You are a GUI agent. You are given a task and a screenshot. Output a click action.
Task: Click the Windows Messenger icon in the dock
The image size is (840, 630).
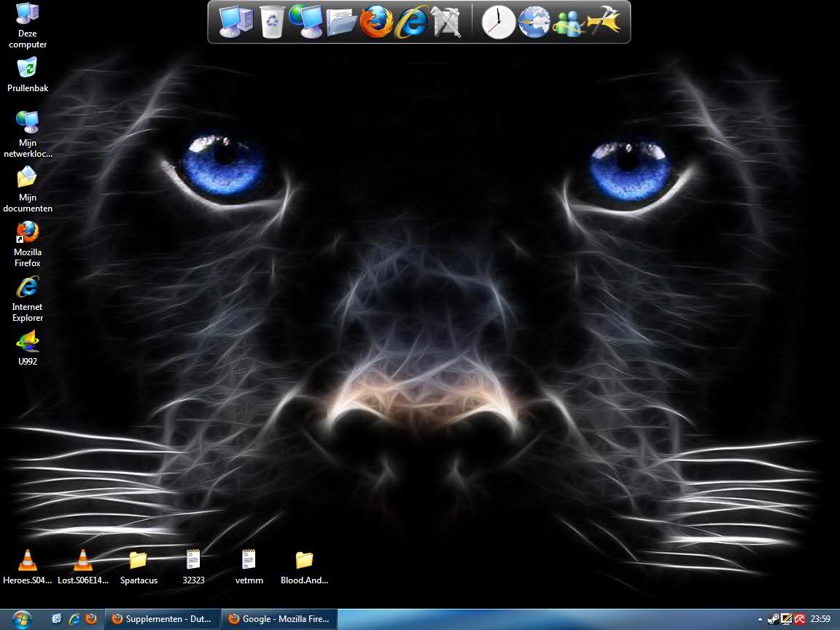click(568, 23)
